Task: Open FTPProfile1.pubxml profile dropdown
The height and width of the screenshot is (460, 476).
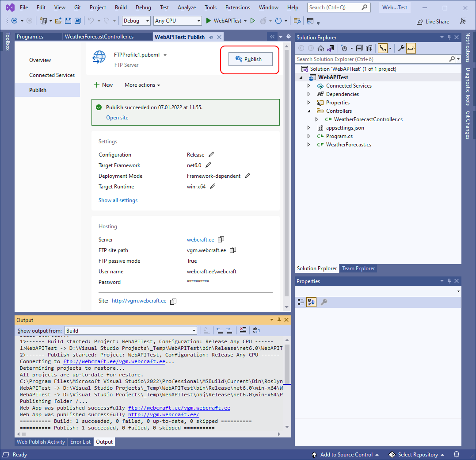Action: [165, 55]
